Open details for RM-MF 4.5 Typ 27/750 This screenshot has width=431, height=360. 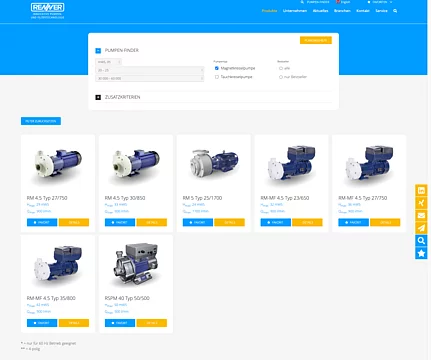(x=385, y=222)
